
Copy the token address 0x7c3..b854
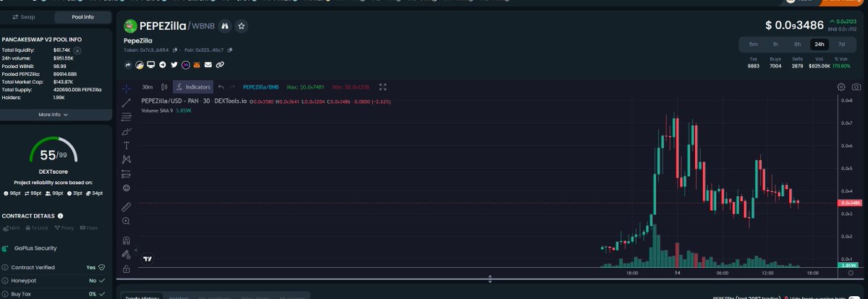[x=175, y=50]
